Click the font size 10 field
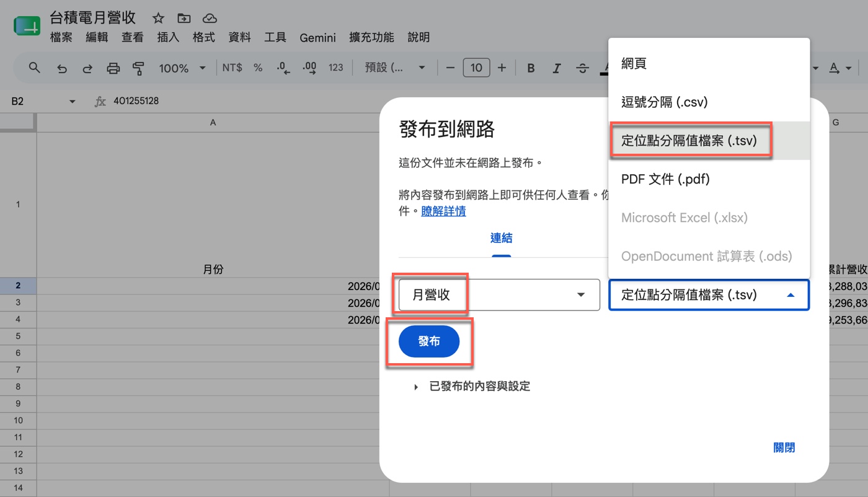Image resolution: width=868 pixels, height=497 pixels. [476, 68]
